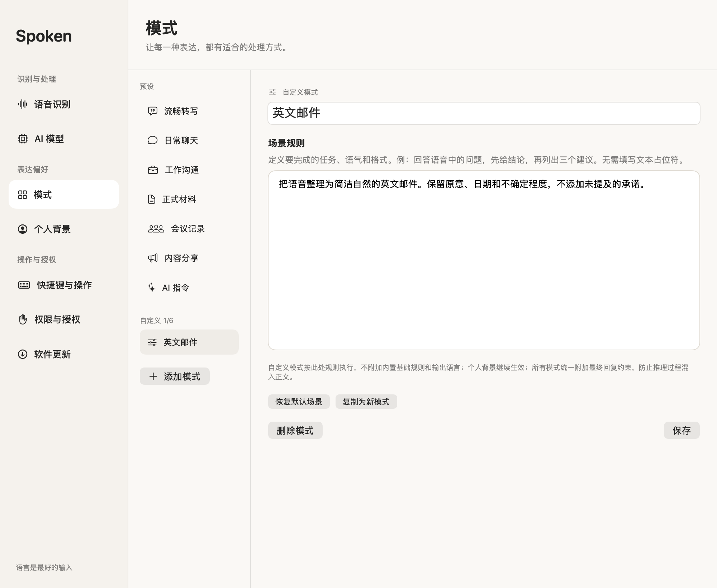
Task: Choose the 工作沟通 preset mode
Action: 189,170
